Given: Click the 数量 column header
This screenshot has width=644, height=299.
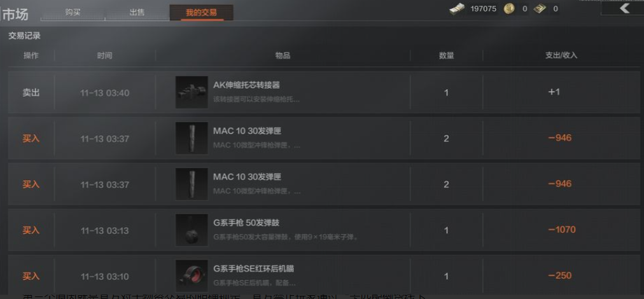Looking at the screenshot, I should pyautogui.click(x=447, y=55).
